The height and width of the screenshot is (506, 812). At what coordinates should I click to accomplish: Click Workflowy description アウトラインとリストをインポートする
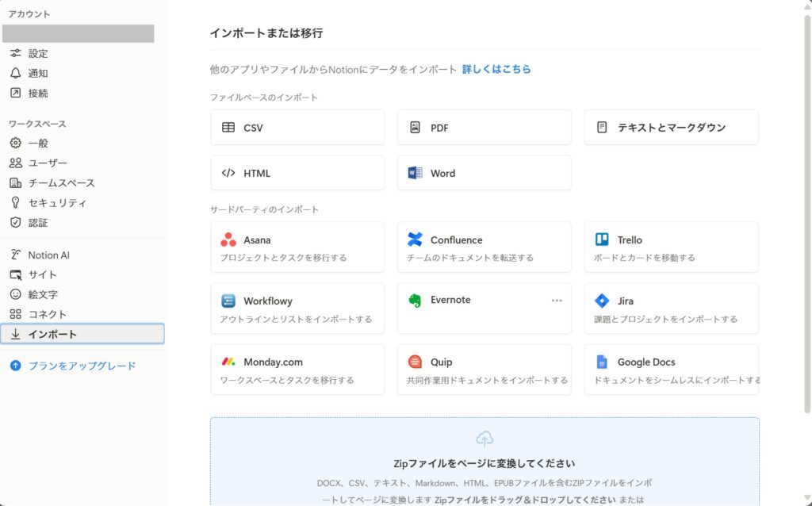pyautogui.click(x=296, y=319)
